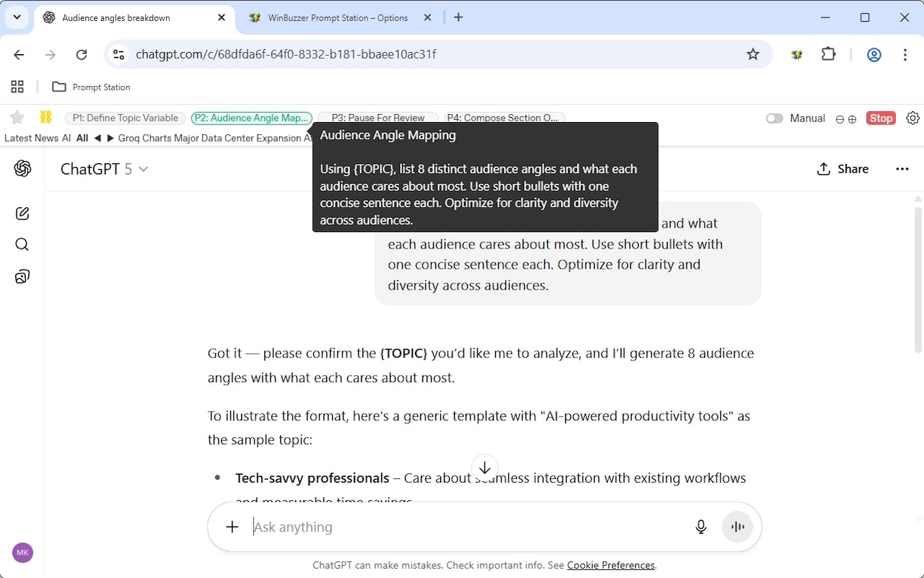Click the ChatGPT logo in the sidebar

click(x=22, y=168)
